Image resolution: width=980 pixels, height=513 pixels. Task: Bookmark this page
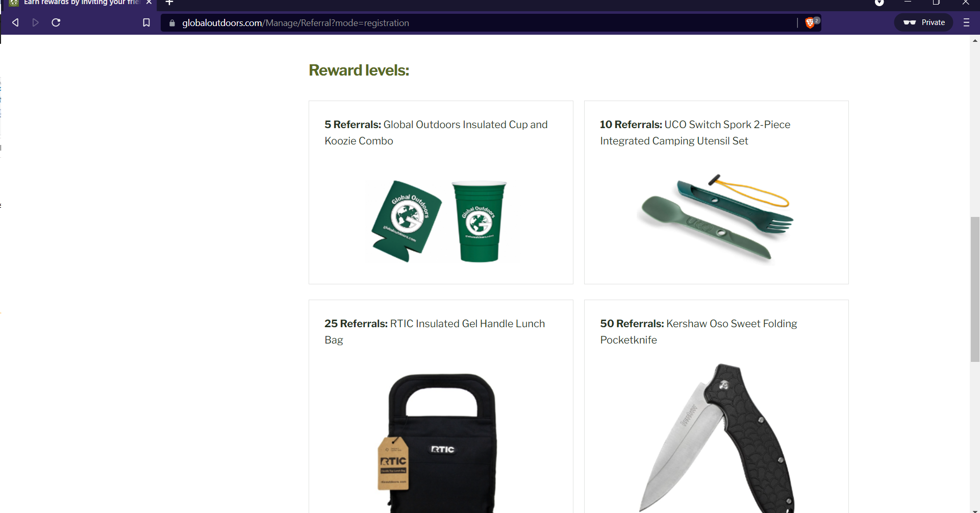coord(146,22)
